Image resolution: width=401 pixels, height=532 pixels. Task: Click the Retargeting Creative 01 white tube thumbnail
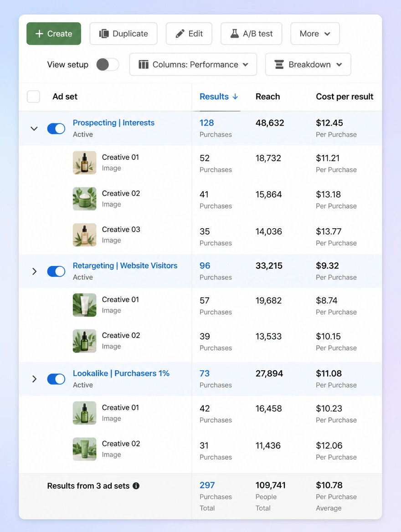pos(85,305)
